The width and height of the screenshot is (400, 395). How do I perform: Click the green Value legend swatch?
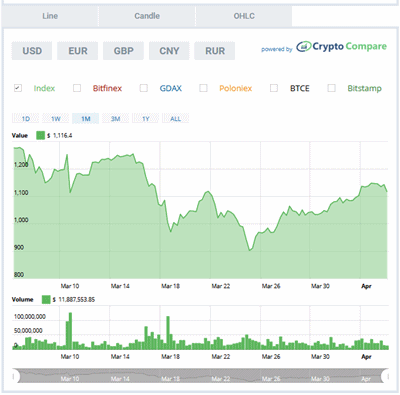click(40, 135)
